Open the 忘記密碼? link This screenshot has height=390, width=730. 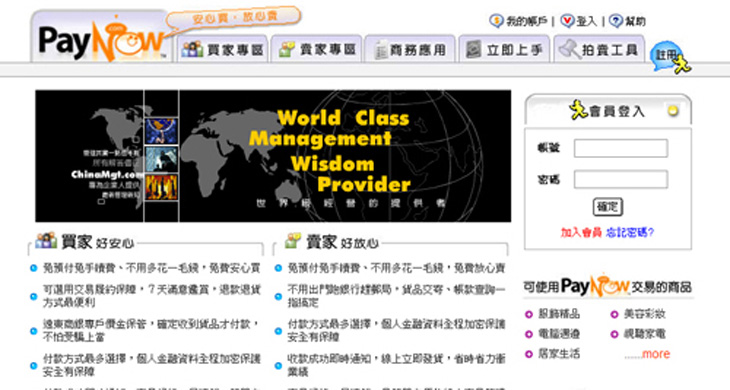click(x=630, y=232)
